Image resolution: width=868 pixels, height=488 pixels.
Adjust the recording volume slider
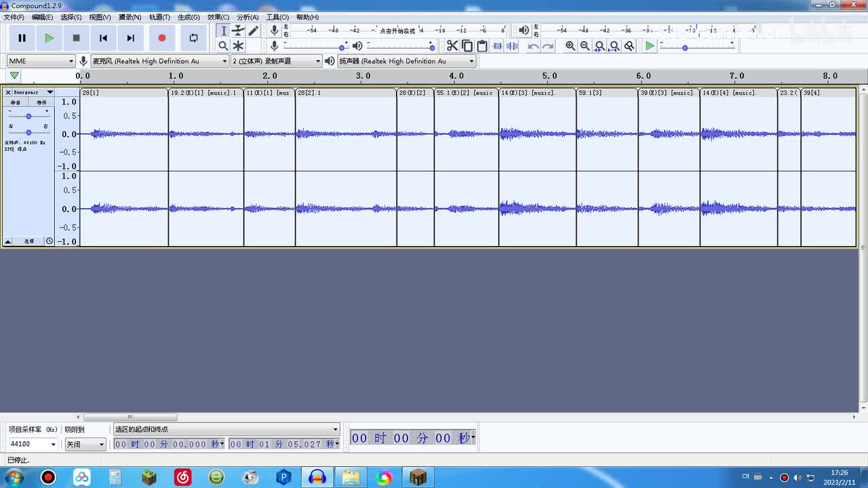click(x=315, y=46)
